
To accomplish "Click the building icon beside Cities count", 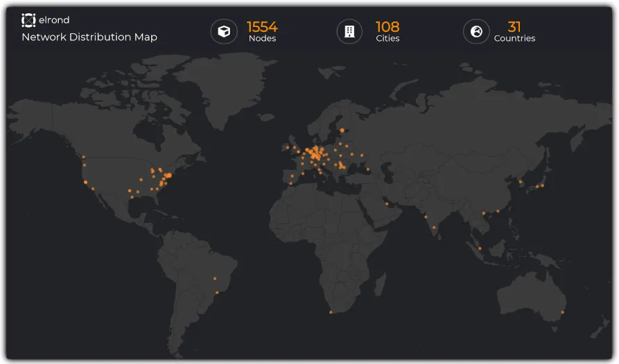I will click(x=349, y=31).
